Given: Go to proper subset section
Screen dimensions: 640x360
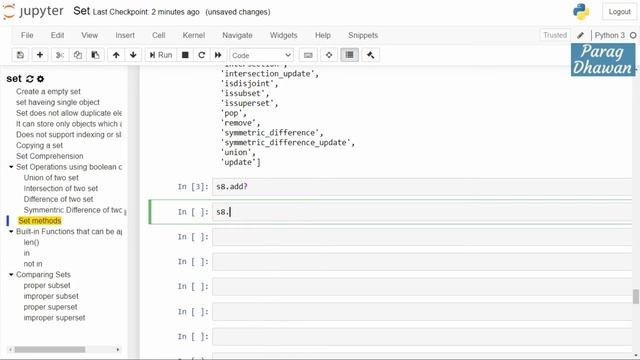Looking at the screenshot, I should 47,285.
